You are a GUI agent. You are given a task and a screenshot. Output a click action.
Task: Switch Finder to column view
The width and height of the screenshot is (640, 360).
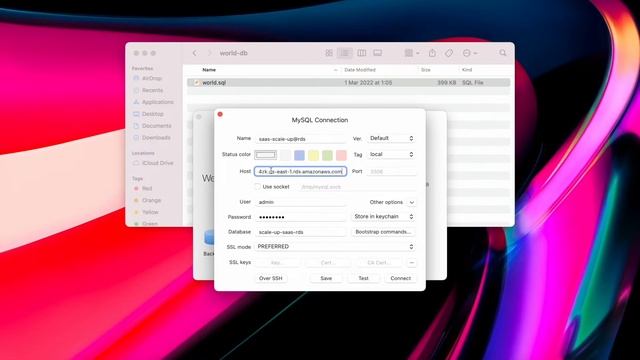point(362,53)
